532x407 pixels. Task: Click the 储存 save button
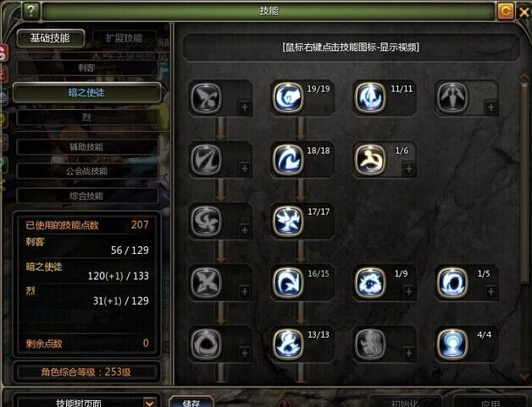click(191, 403)
